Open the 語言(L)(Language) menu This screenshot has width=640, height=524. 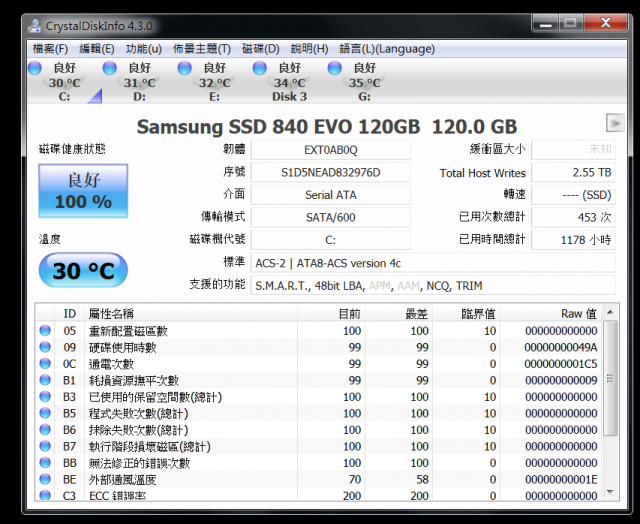(387, 49)
